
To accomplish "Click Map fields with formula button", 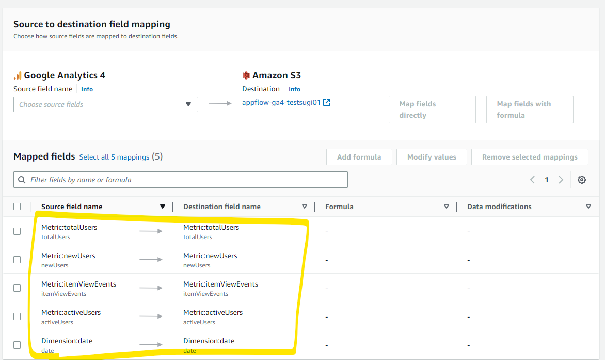I will pyautogui.click(x=530, y=109).
